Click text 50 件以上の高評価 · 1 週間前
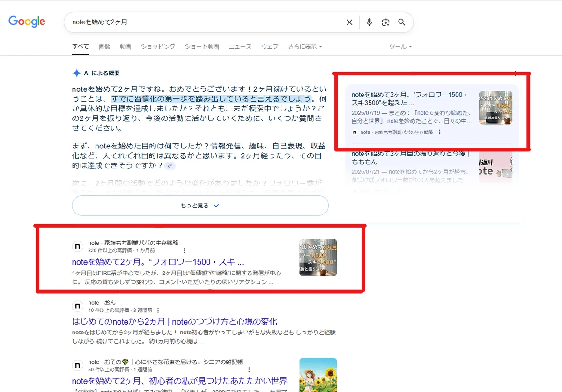 (120, 370)
